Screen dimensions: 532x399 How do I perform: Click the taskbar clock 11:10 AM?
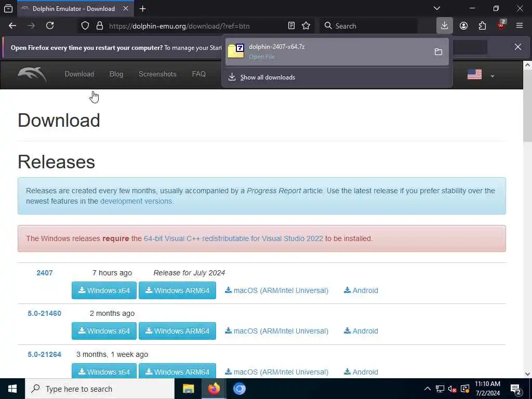coord(487,389)
